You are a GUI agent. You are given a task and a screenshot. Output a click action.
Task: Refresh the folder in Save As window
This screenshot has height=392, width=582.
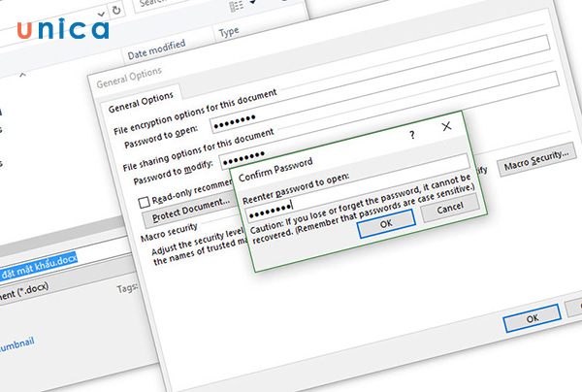[x=116, y=10]
